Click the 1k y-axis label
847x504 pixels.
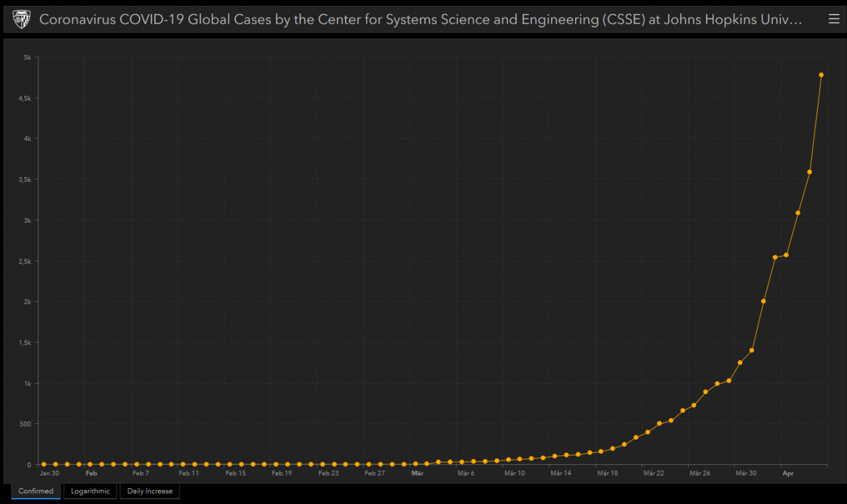click(26, 384)
